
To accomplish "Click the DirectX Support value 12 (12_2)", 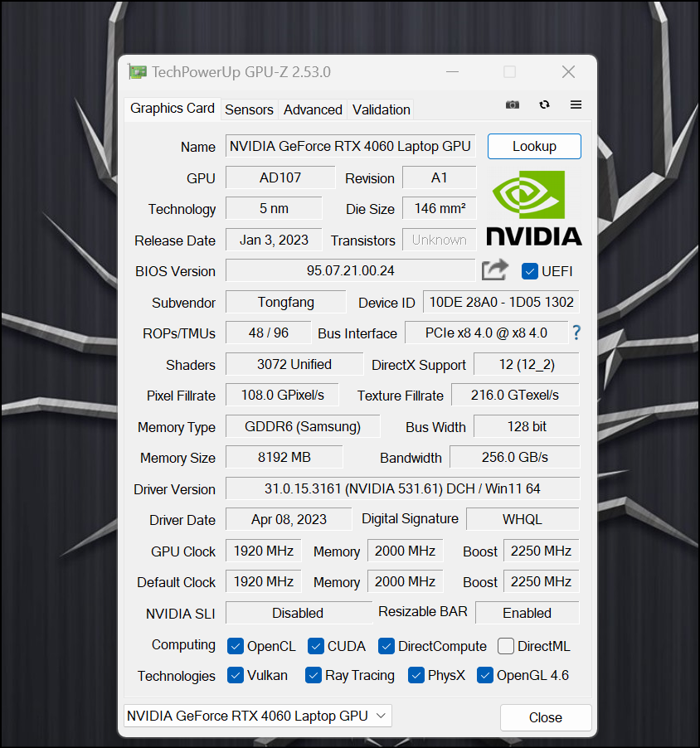I will tap(527, 364).
